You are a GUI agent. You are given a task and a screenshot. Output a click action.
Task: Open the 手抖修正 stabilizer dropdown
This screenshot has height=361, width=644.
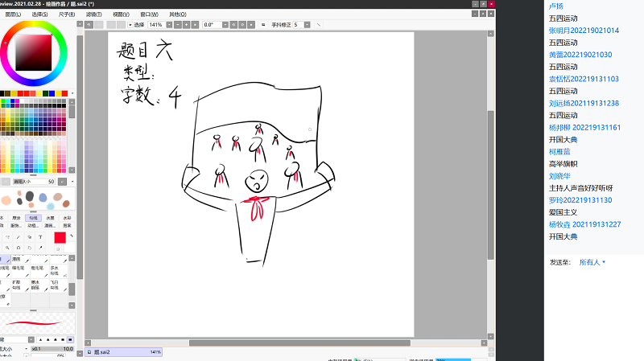(x=307, y=25)
